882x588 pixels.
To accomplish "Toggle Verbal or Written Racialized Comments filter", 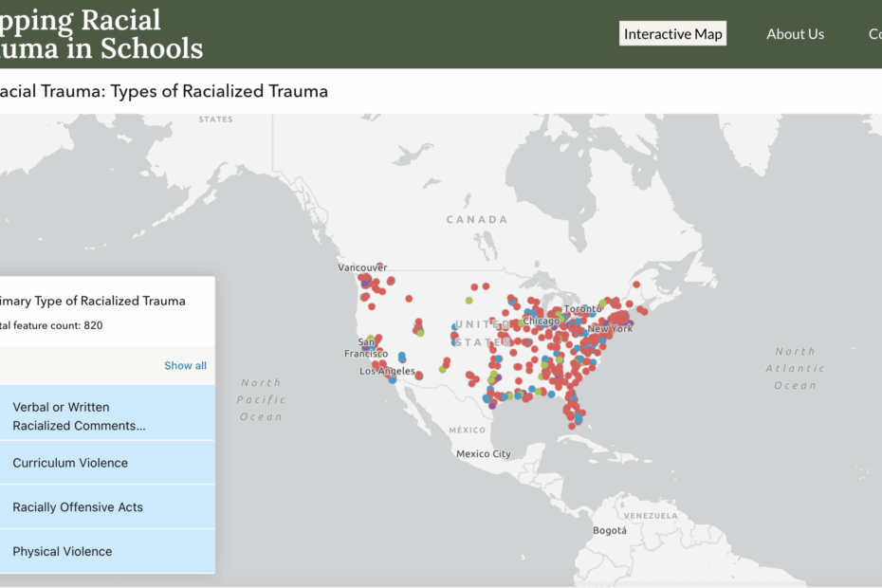I will [107, 415].
